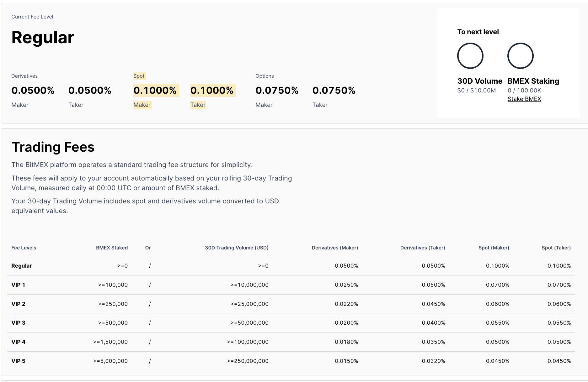Click VIP 5 Spot Taker fee "0.0450%"

(x=559, y=361)
